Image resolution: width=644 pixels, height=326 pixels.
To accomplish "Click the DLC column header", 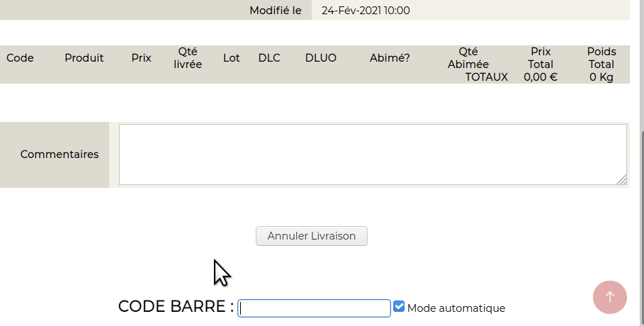I will (x=269, y=58).
